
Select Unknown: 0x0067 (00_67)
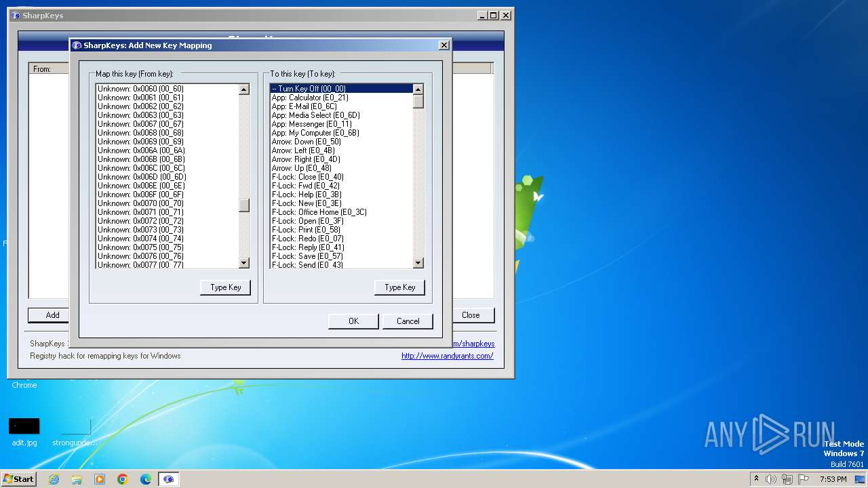tap(167, 124)
